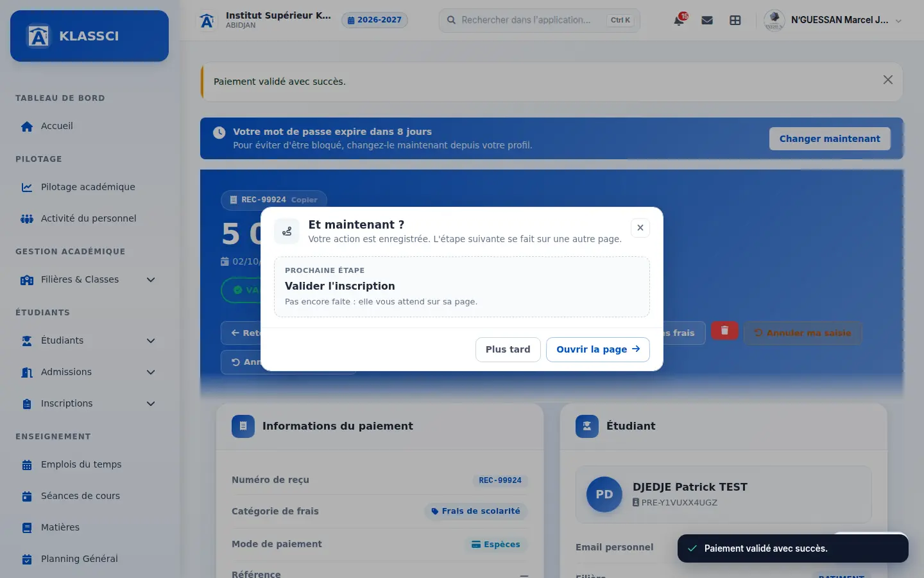The image size is (924, 578).
Task: Click 'Ouvrir la page' button
Action: pos(598,349)
